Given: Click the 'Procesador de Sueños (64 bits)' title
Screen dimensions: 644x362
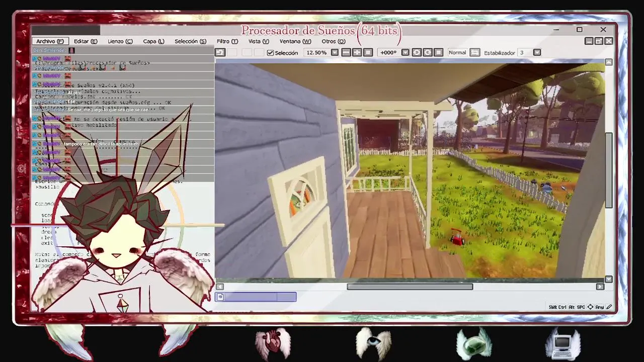Looking at the screenshot, I should point(321,31).
